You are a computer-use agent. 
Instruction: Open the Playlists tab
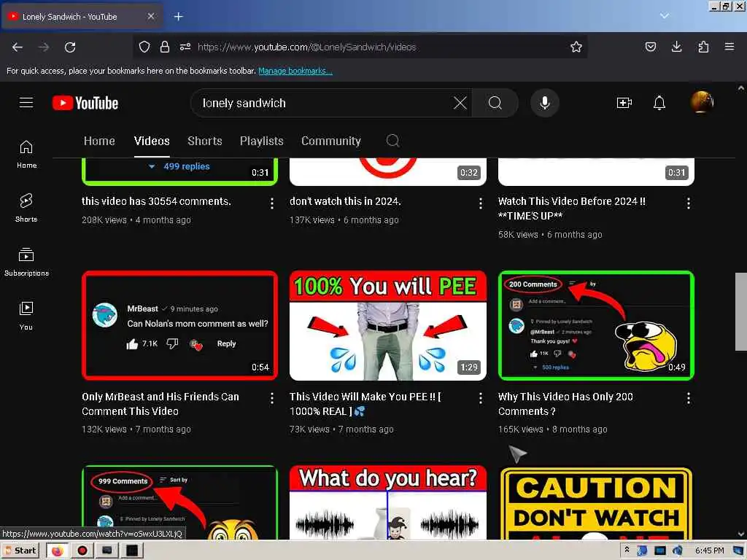[x=262, y=141]
